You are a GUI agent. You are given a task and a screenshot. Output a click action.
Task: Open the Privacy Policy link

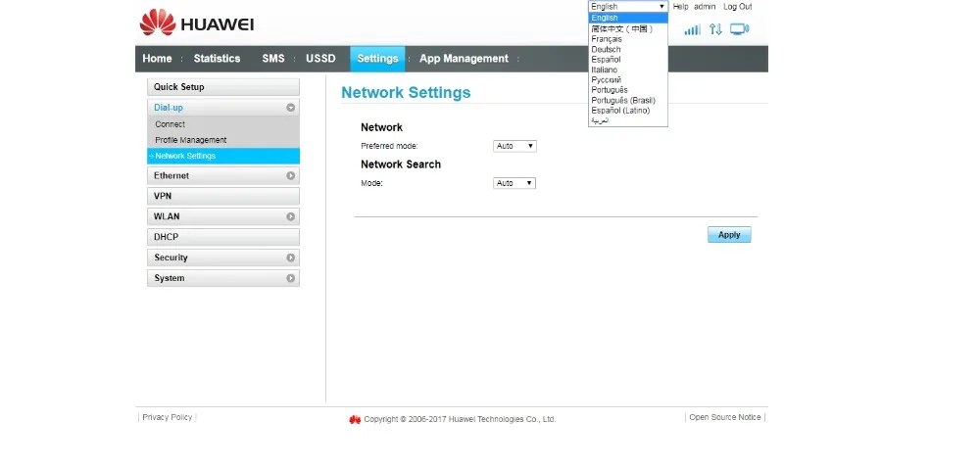point(168,417)
